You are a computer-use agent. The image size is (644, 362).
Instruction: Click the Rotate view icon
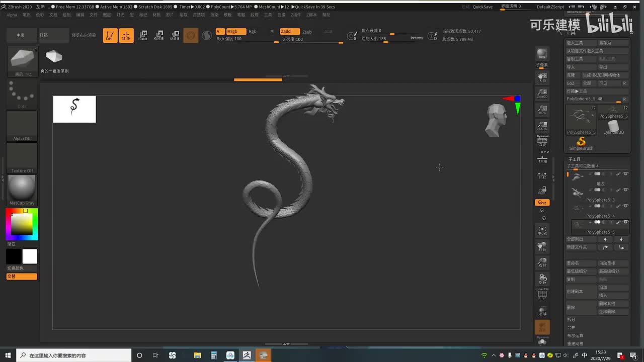(542, 279)
